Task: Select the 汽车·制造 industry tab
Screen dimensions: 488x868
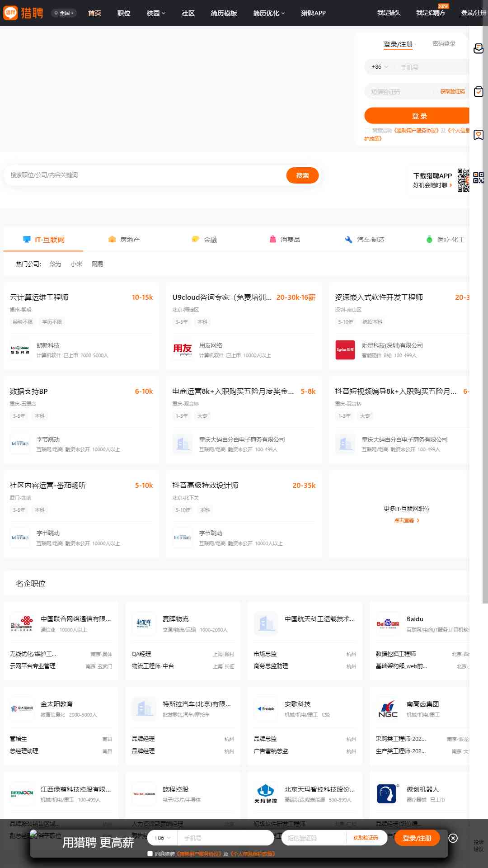Action: click(x=364, y=240)
